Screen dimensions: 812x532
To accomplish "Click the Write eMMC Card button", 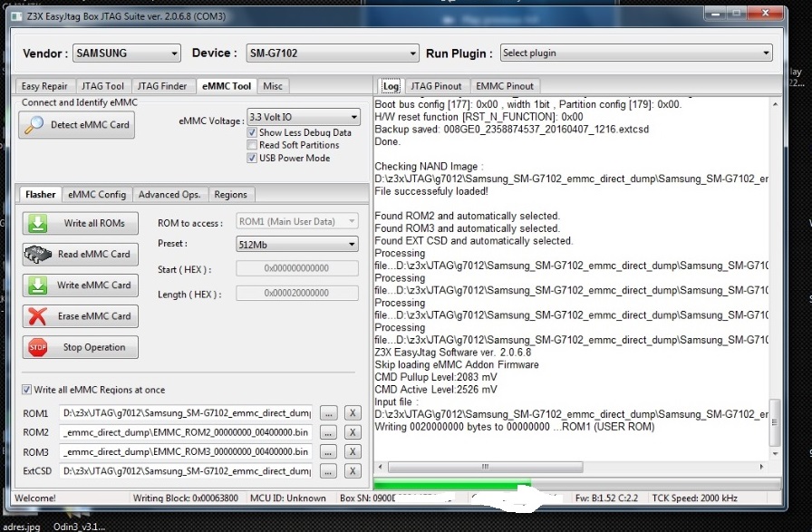I will [x=81, y=285].
